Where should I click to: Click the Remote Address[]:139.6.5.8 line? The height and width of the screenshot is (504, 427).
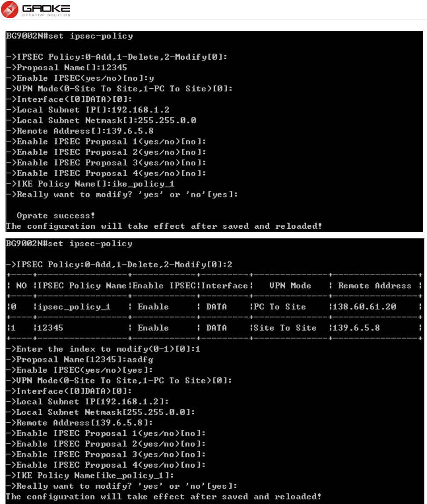pyautogui.click(x=80, y=131)
